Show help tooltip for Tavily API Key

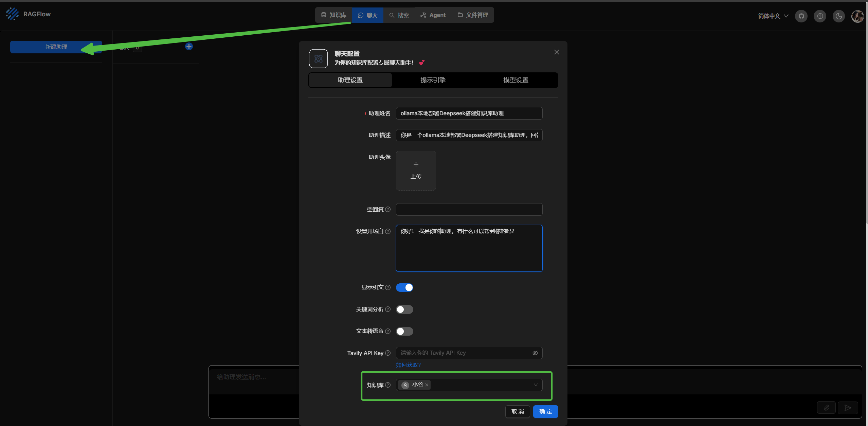tap(388, 353)
